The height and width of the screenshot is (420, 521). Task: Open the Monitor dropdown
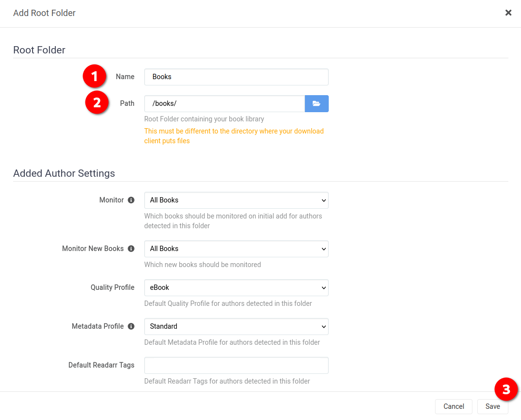click(x=236, y=201)
